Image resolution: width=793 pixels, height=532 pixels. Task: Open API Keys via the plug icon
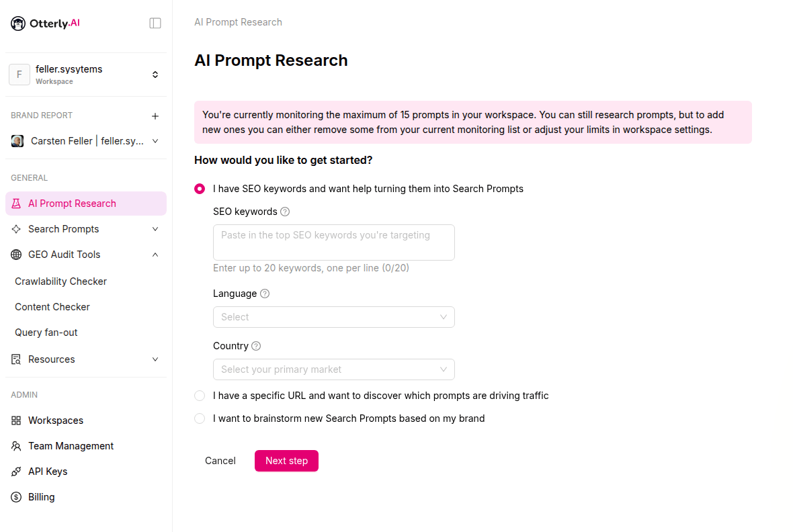(x=16, y=472)
